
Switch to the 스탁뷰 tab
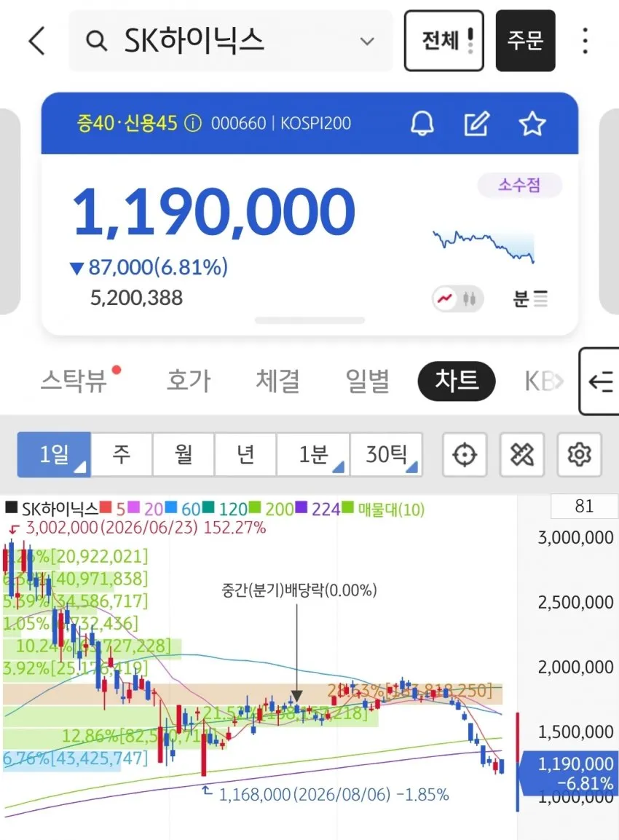[74, 381]
